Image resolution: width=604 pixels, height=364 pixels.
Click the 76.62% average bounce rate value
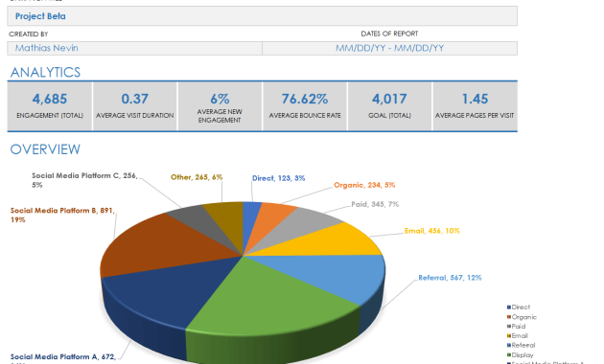tap(305, 99)
